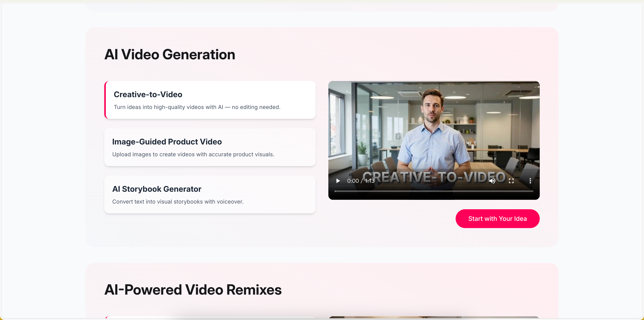Click 'Upload images to create videos' description text

pyautogui.click(x=193, y=154)
